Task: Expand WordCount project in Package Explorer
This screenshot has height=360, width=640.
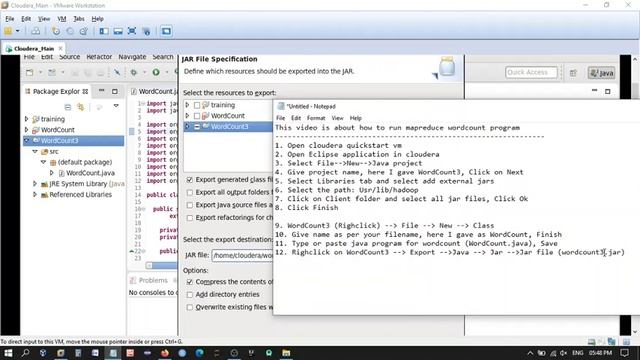Action: pos(27,130)
